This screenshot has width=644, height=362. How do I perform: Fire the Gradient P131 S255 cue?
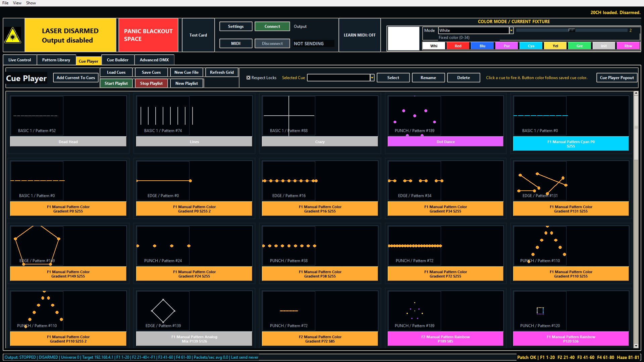[x=571, y=209]
